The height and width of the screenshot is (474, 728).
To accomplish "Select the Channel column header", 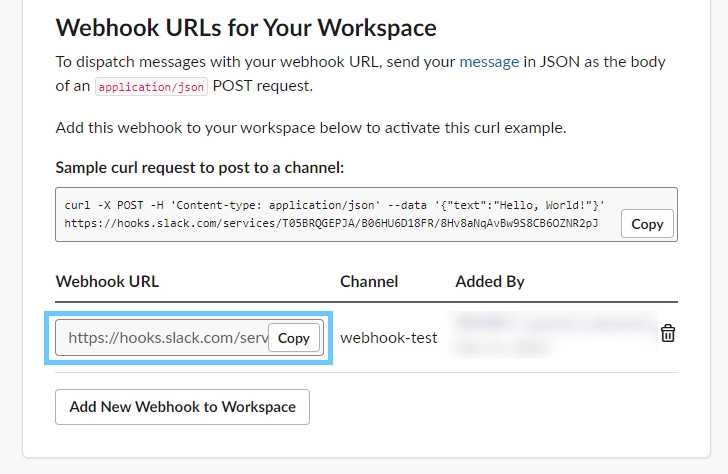I will point(369,281).
